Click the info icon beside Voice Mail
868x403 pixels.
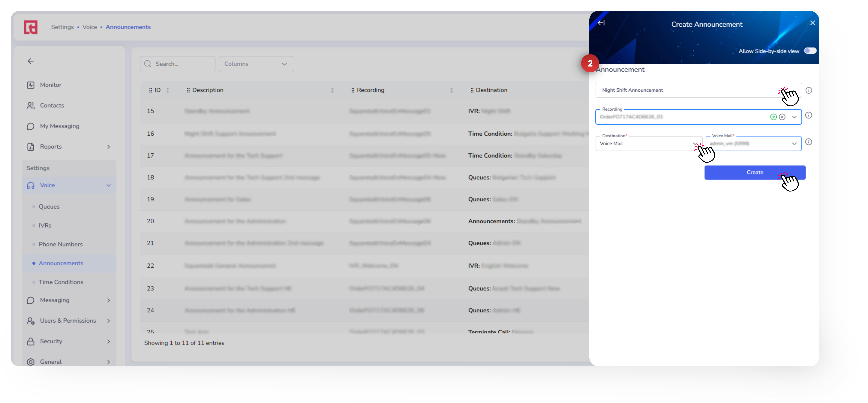pyautogui.click(x=808, y=142)
